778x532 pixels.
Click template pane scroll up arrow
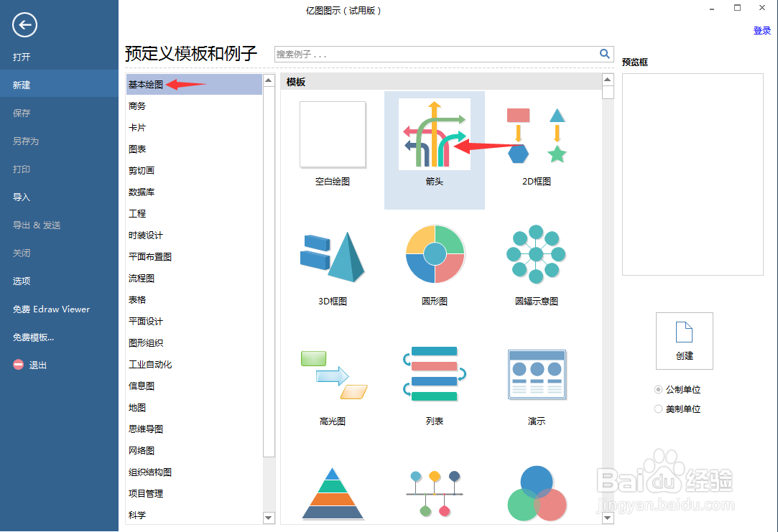click(608, 80)
